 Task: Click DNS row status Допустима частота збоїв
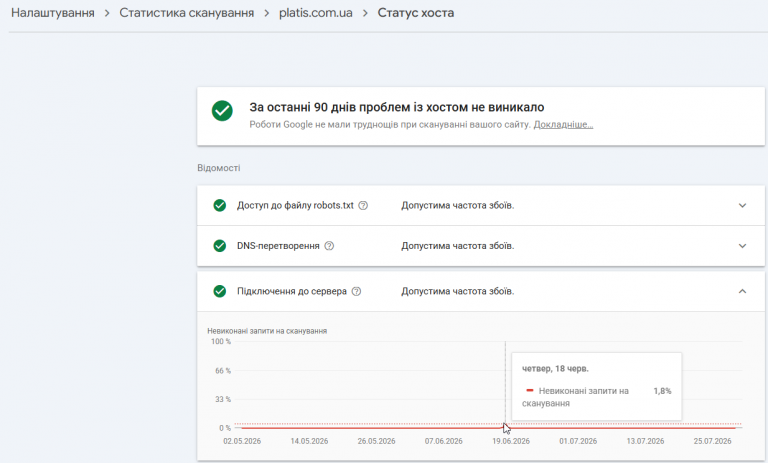point(458,246)
